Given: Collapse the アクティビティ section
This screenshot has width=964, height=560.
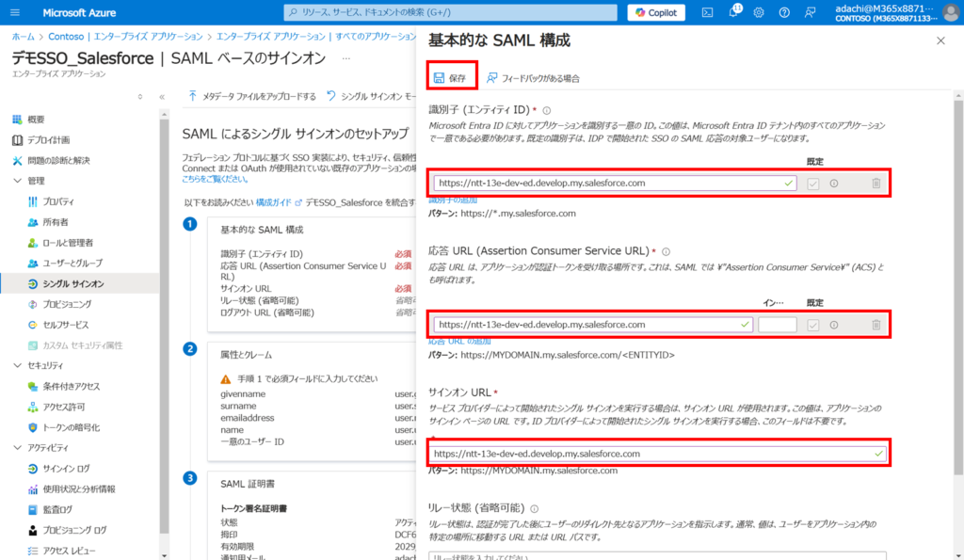Looking at the screenshot, I should [x=17, y=447].
